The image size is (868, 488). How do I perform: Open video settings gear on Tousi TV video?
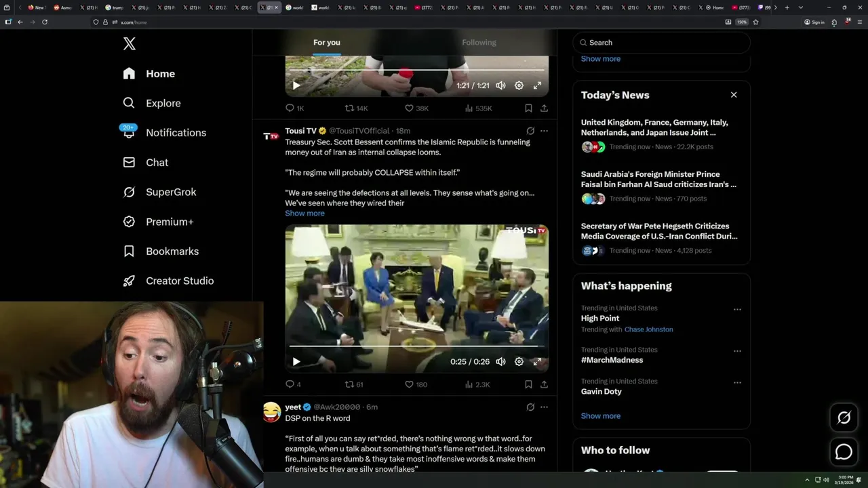point(519,362)
